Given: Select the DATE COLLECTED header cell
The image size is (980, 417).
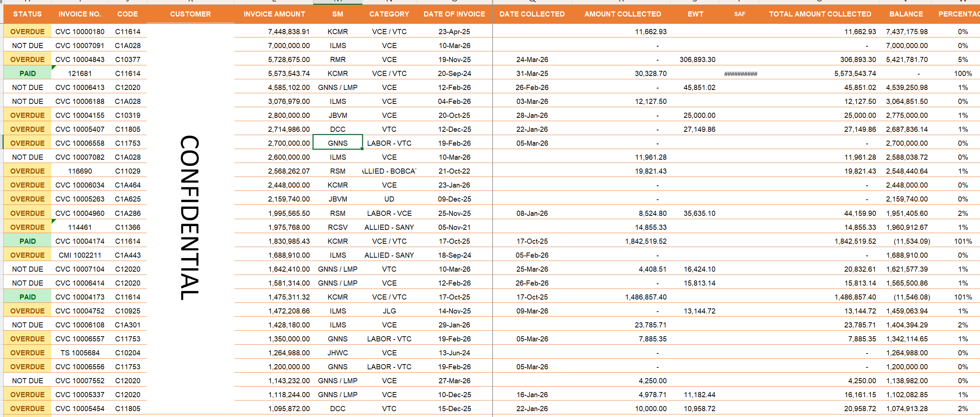Looking at the screenshot, I should point(531,14).
